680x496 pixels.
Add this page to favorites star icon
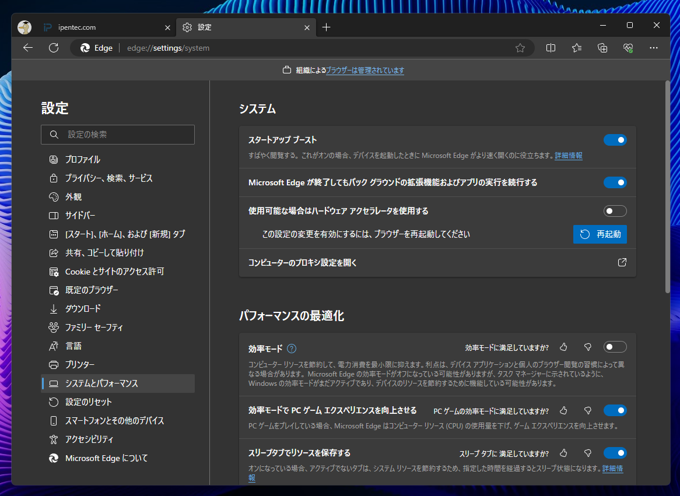tap(520, 48)
